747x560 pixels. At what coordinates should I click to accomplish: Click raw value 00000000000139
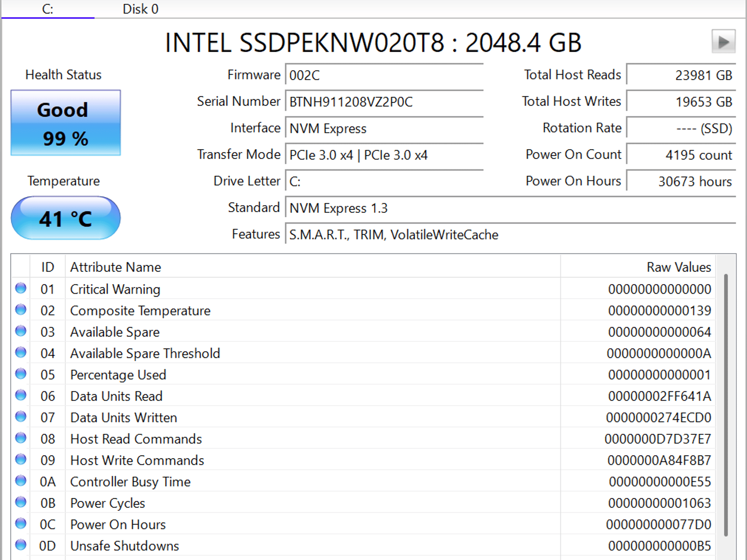click(659, 311)
